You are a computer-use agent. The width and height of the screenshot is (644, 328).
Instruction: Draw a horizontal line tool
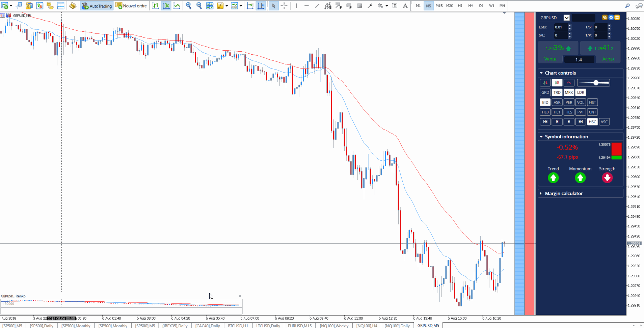tap(306, 6)
